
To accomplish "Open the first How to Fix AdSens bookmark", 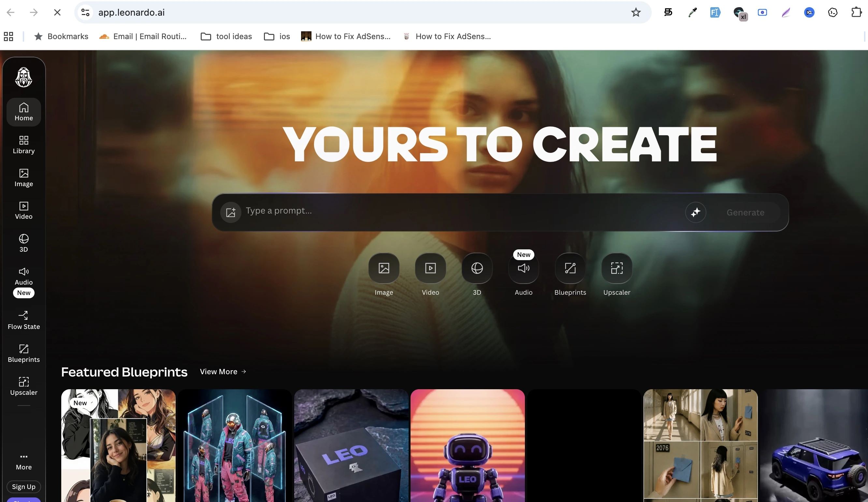I will click(x=346, y=36).
